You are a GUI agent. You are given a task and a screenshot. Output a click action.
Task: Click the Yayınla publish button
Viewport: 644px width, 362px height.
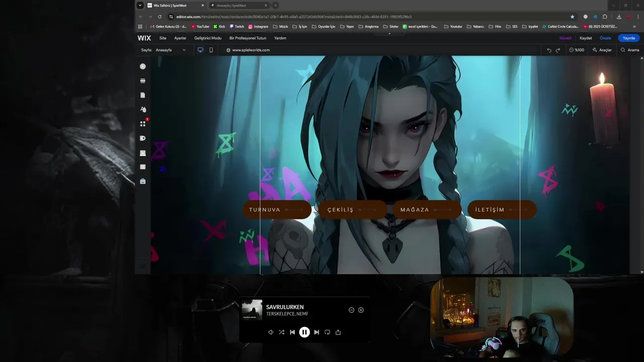(x=629, y=38)
